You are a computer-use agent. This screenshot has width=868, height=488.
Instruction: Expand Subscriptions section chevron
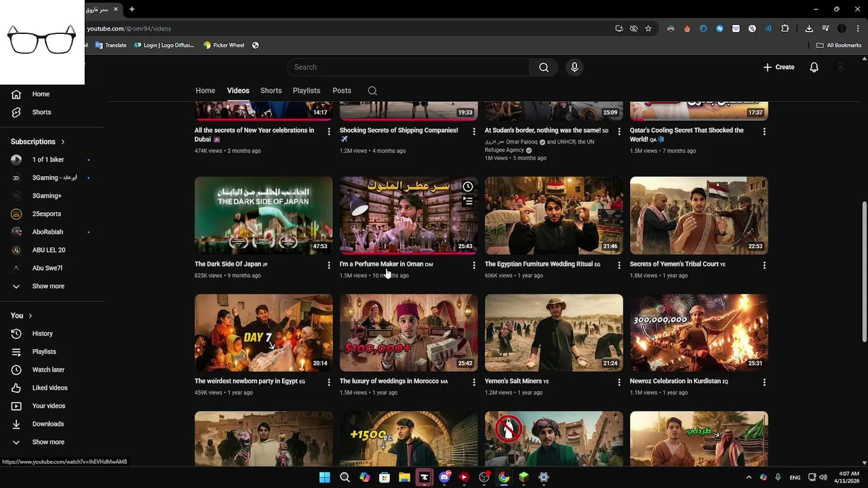63,142
